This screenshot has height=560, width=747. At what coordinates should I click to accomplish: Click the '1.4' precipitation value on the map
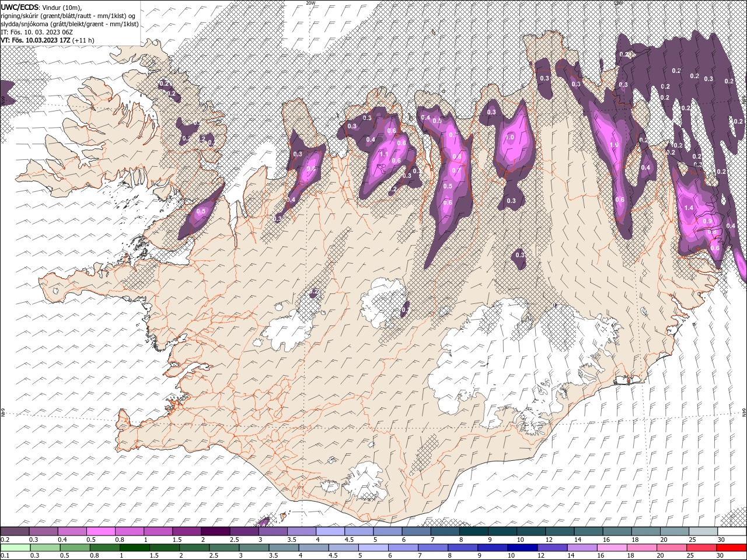pyautogui.click(x=689, y=208)
